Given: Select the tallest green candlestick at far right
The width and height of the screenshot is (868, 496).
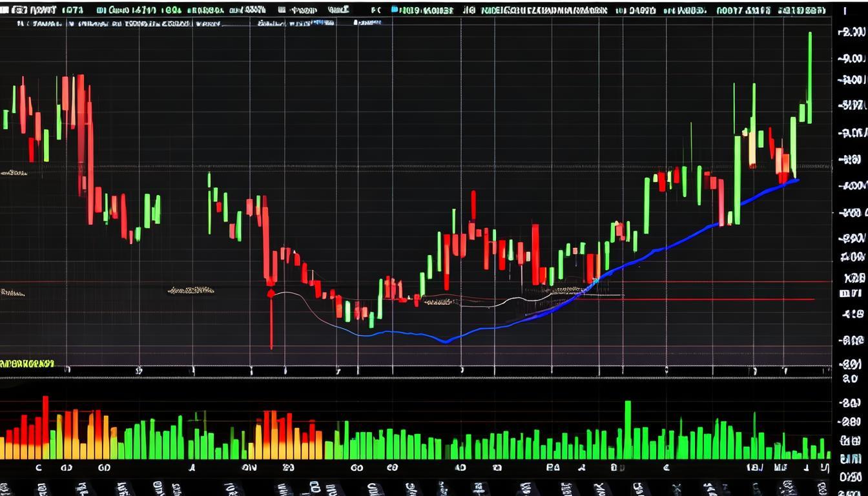Looking at the screenshot, I should [x=810, y=77].
